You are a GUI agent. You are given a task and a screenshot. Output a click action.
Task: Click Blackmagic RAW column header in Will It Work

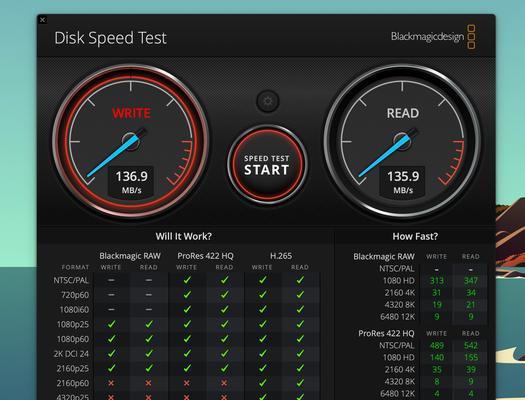(x=130, y=256)
